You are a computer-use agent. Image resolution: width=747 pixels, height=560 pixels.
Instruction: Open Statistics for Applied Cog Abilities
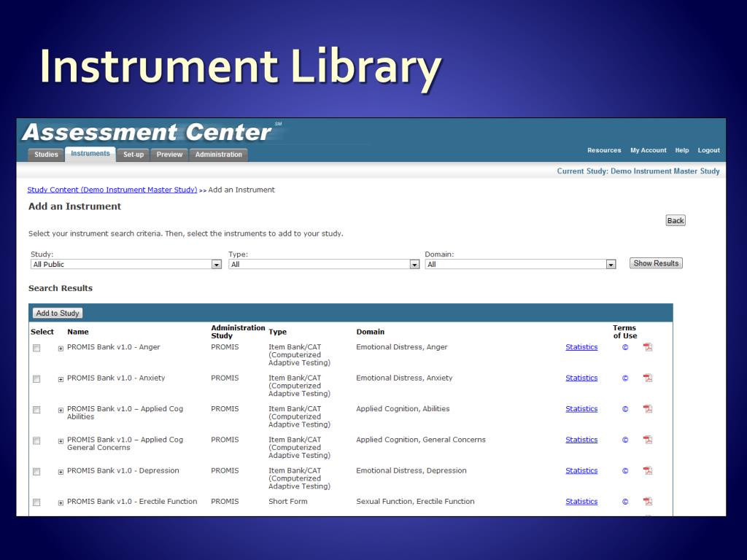[581, 409]
